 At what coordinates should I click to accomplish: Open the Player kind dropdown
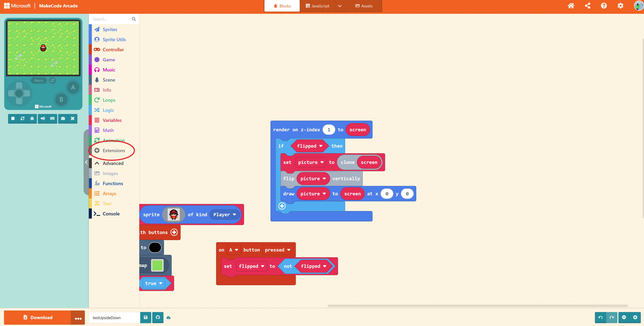(225, 215)
